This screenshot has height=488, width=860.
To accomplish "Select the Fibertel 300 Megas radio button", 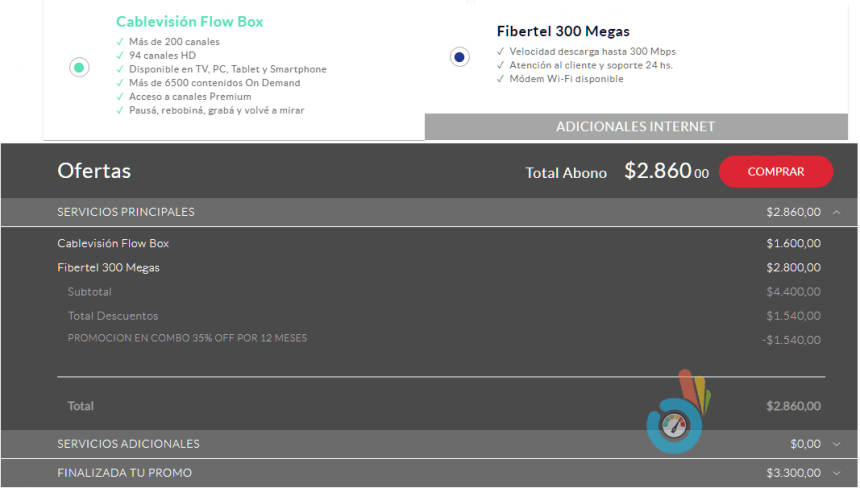I will click(x=459, y=57).
